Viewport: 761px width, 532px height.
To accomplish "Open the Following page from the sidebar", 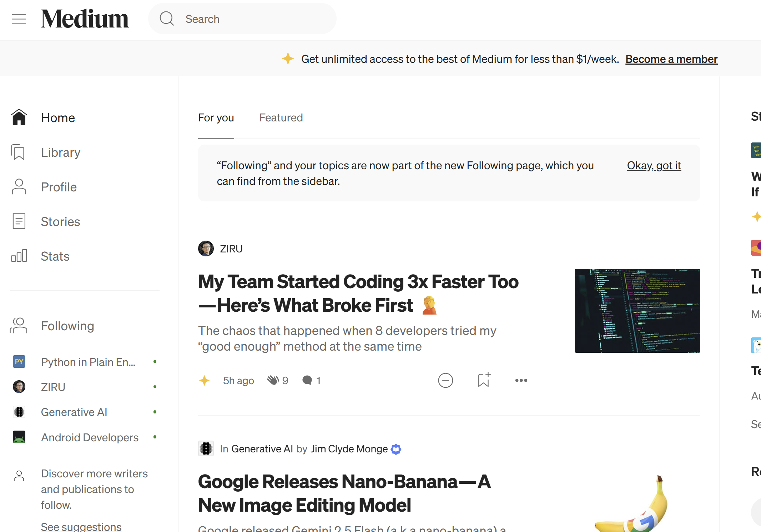I will tap(67, 326).
